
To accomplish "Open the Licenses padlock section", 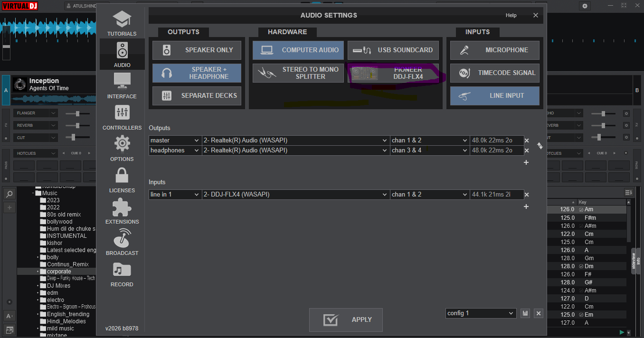I will click(122, 180).
